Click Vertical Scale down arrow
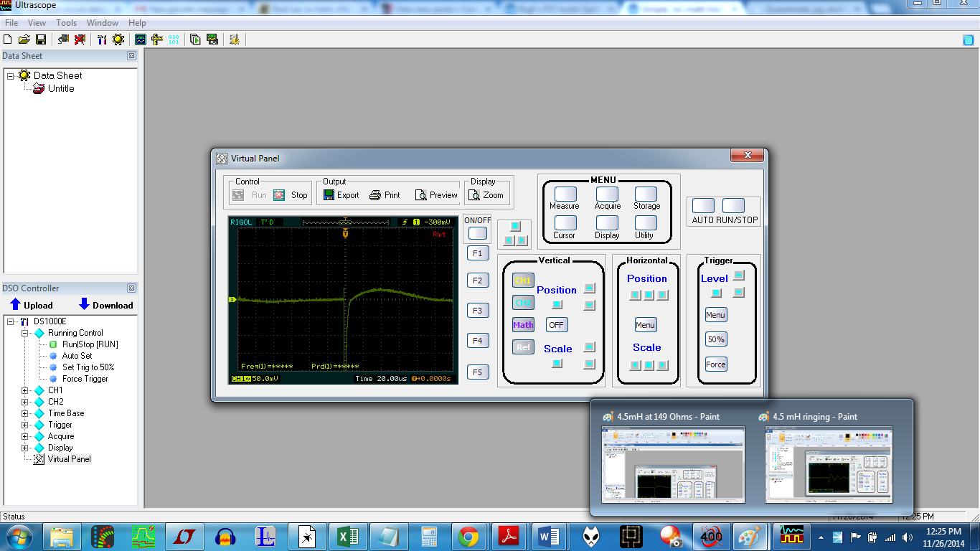 click(589, 364)
